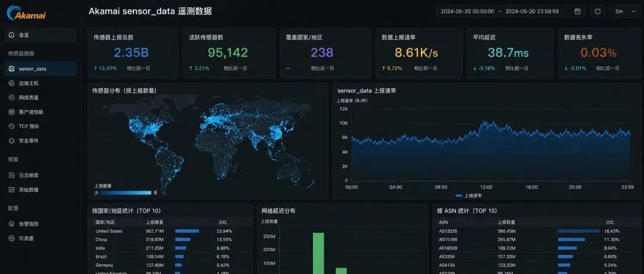Click the Brazil table row

[169, 257]
